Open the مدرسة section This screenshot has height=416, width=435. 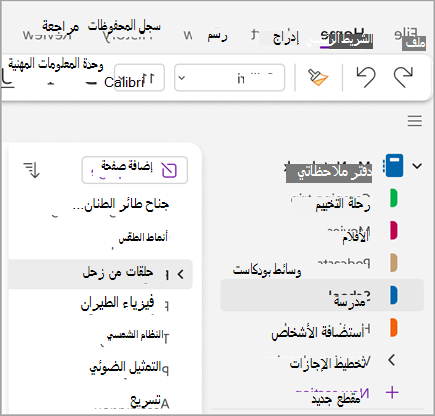point(322,295)
